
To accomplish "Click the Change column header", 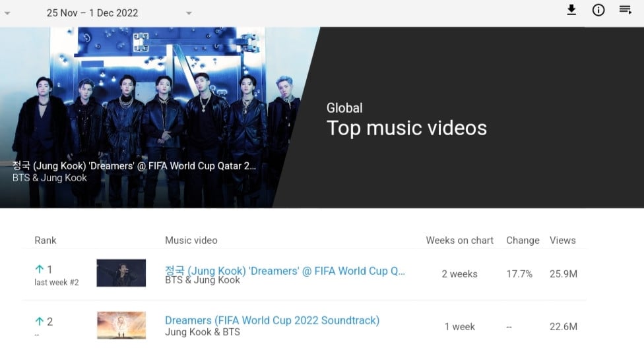I will coord(523,241).
